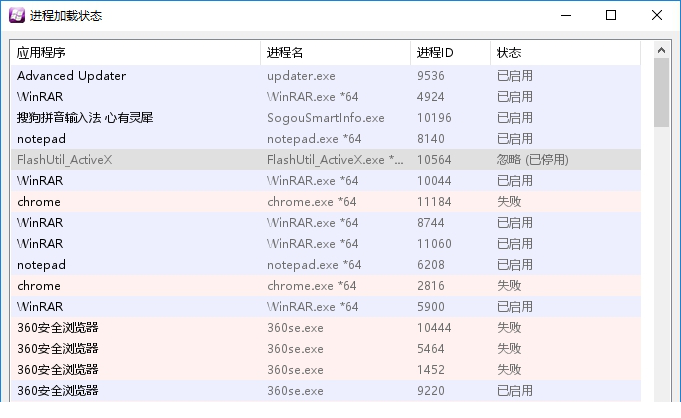Select the 360安全浏览器 row with ID 10444
Viewport: 681px width, 418px height.
pyautogui.click(x=326, y=328)
